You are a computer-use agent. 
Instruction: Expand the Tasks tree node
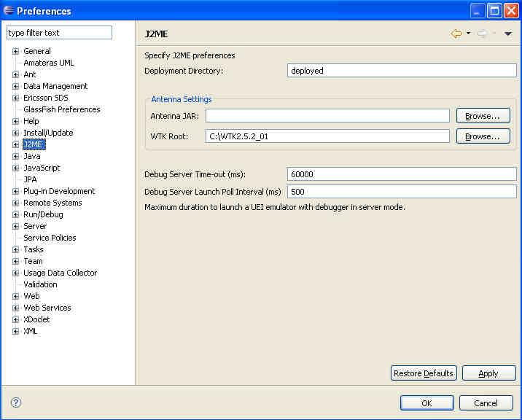(x=15, y=249)
